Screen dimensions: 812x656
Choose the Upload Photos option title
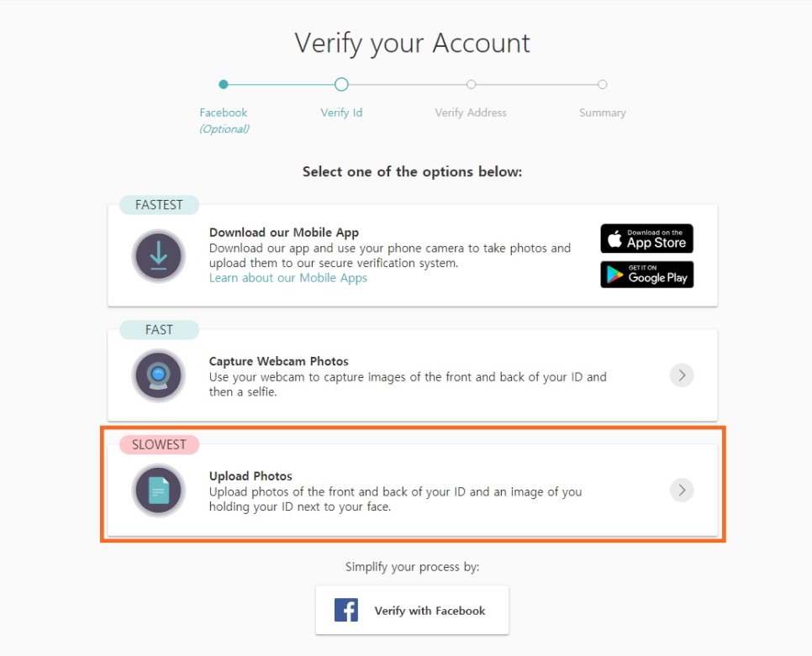pos(250,476)
